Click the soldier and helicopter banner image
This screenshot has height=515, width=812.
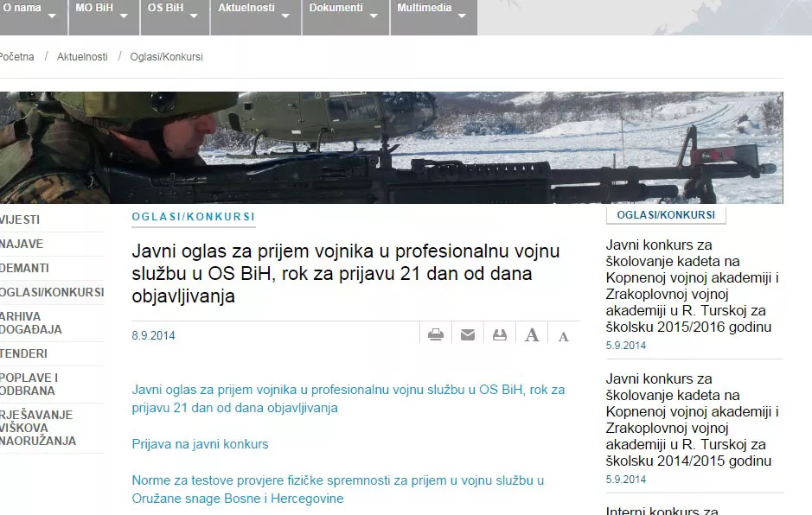point(391,147)
